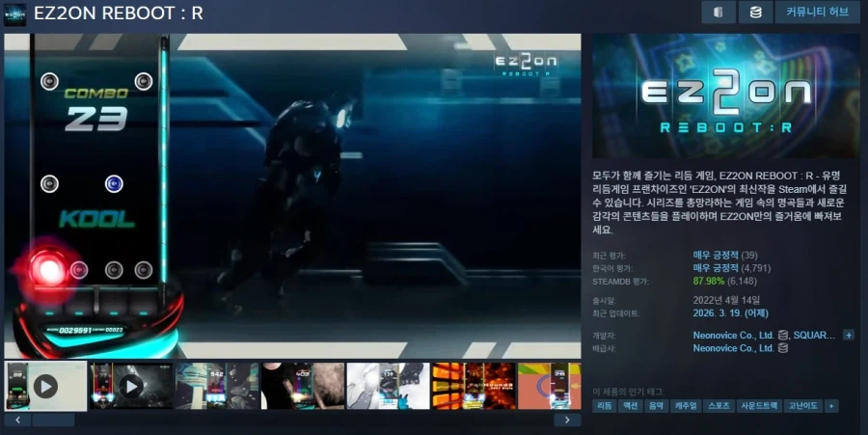Select the 리듬 tag
868x435 pixels.
point(604,406)
